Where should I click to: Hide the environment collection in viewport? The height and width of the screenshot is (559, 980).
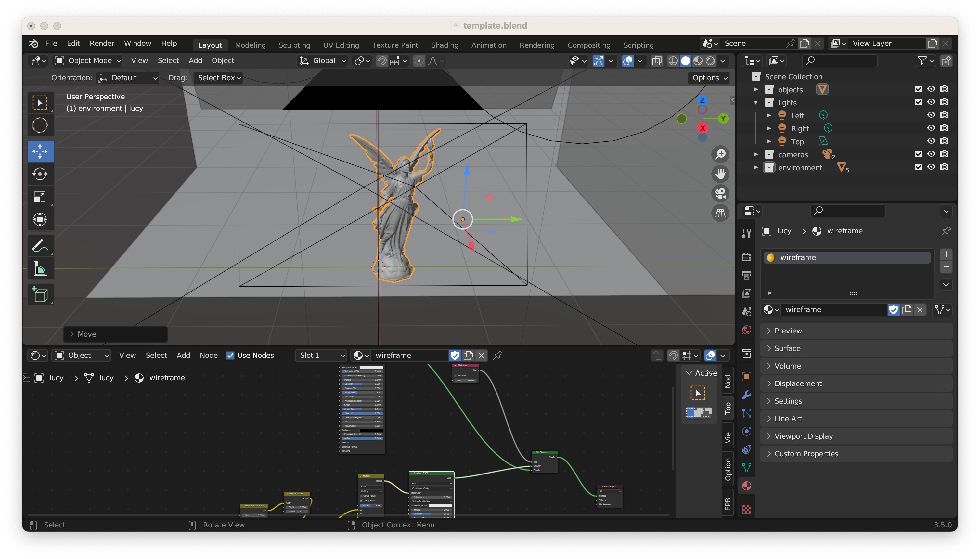[931, 167]
